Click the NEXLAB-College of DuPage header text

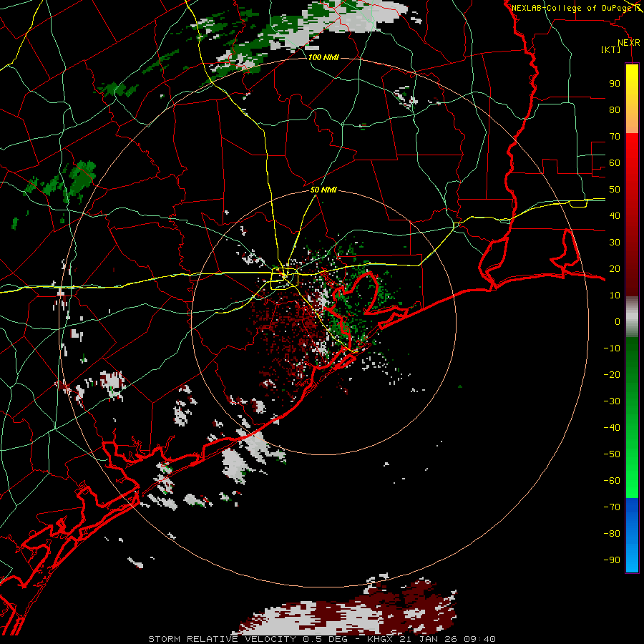(x=577, y=8)
